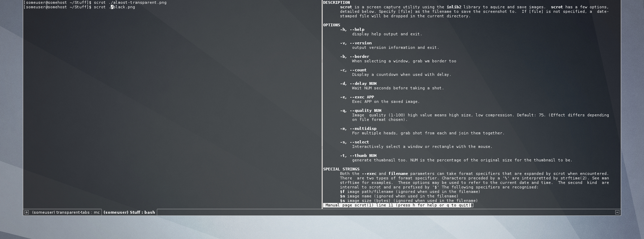This screenshot has width=644, height=239.
Task: Click the SPECIAL STRINGS heading
Action: (x=341, y=169)
